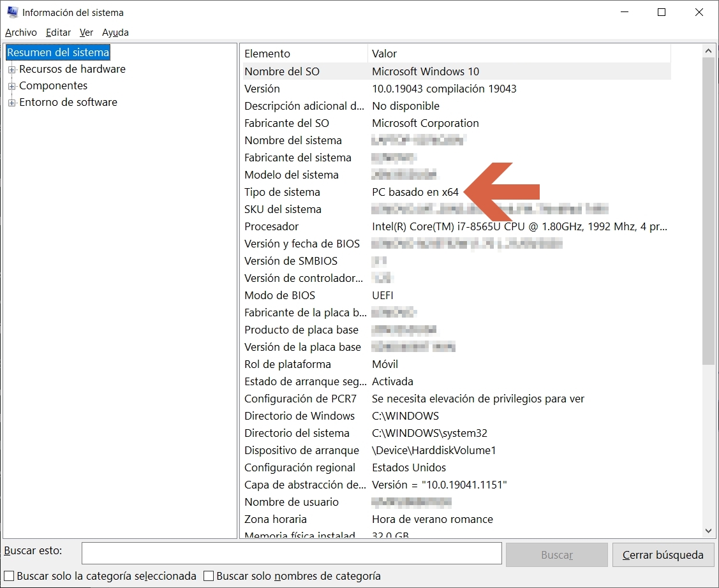The height and width of the screenshot is (588, 719).
Task: Click the 'No disponible' value
Action: pyautogui.click(x=406, y=106)
